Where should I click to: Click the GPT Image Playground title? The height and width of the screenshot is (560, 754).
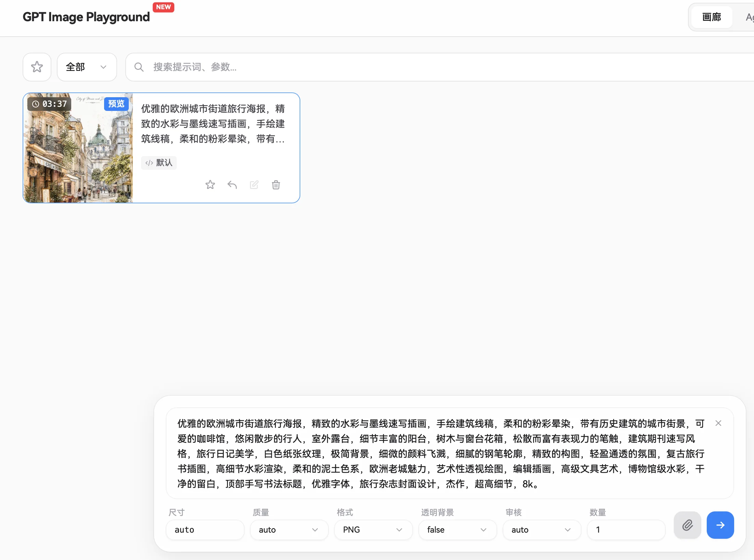[x=86, y=17]
